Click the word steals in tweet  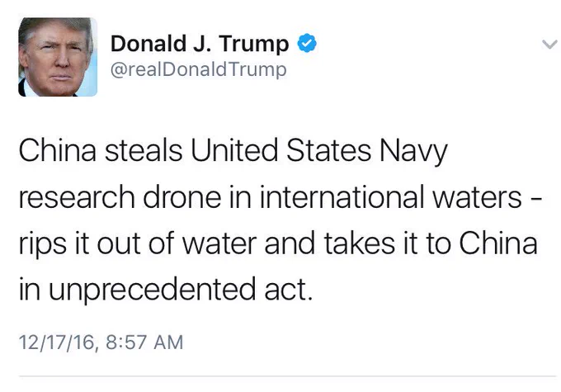click(x=144, y=150)
